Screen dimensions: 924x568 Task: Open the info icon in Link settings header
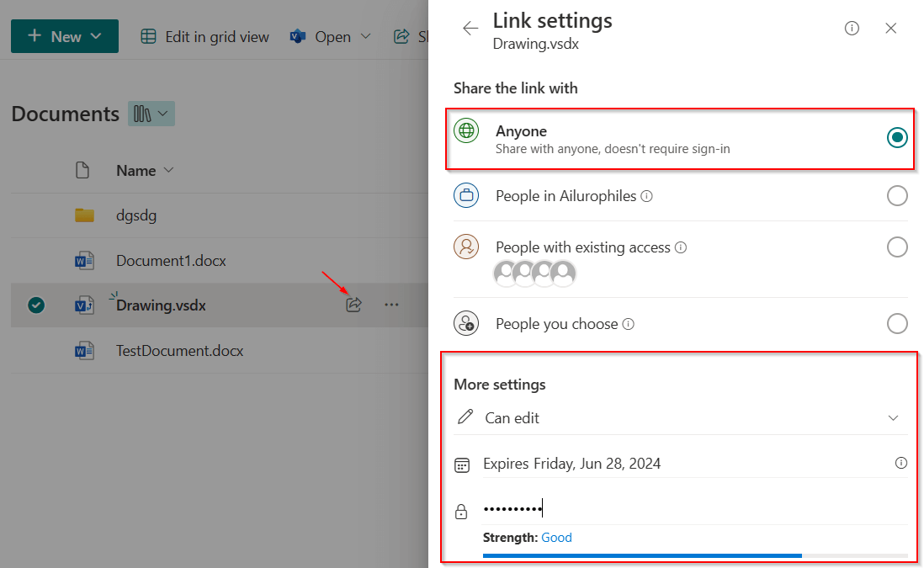pyautogui.click(x=851, y=28)
